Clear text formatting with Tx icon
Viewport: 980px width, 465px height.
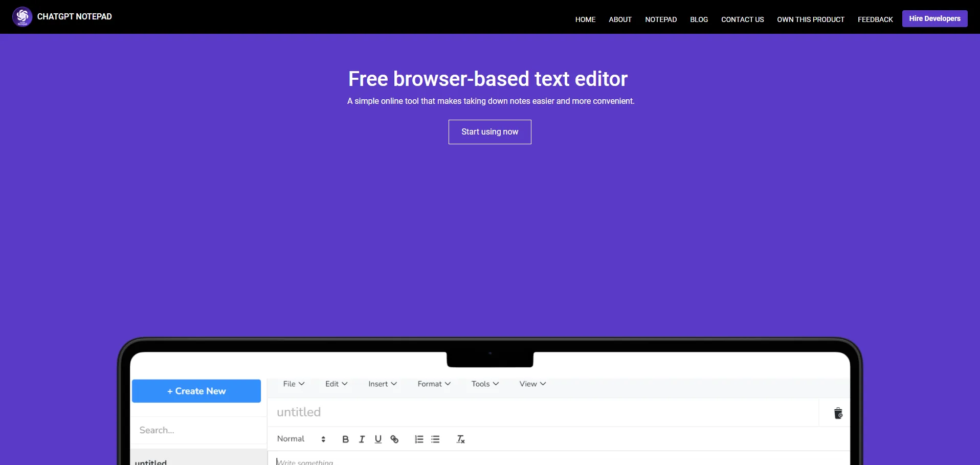pyautogui.click(x=460, y=439)
